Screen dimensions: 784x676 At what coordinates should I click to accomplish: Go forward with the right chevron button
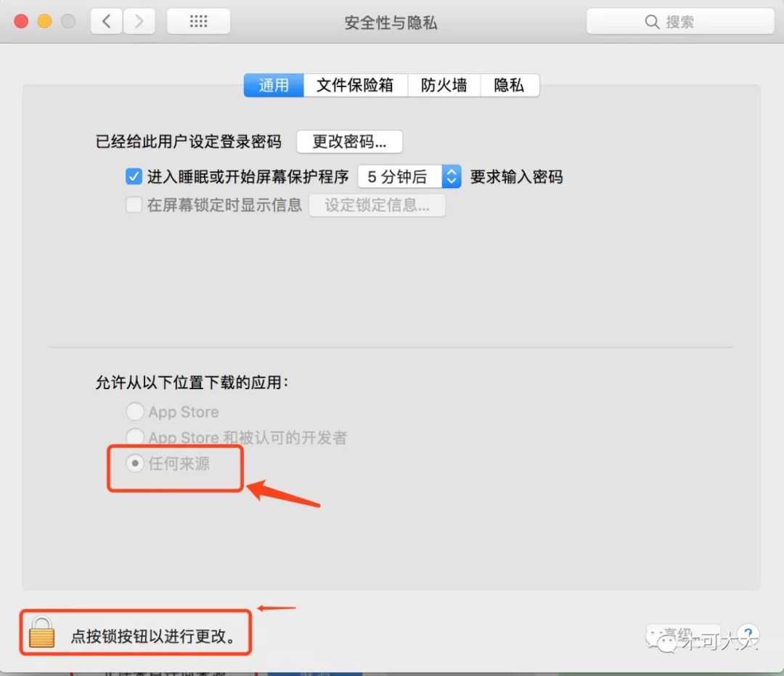[139, 22]
